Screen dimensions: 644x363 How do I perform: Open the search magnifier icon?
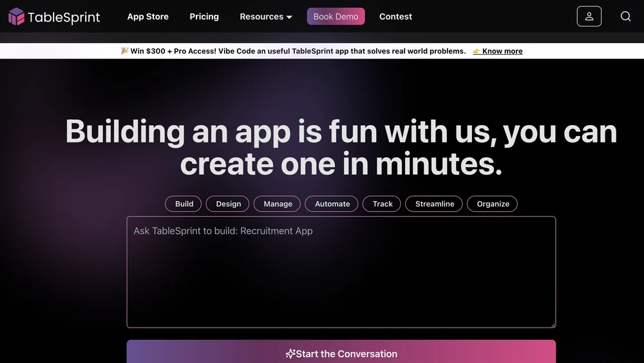625,17
